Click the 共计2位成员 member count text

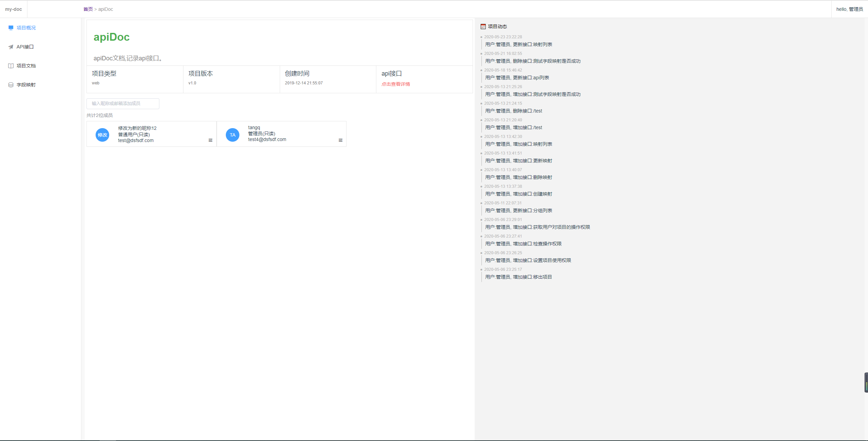pos(100,115)
